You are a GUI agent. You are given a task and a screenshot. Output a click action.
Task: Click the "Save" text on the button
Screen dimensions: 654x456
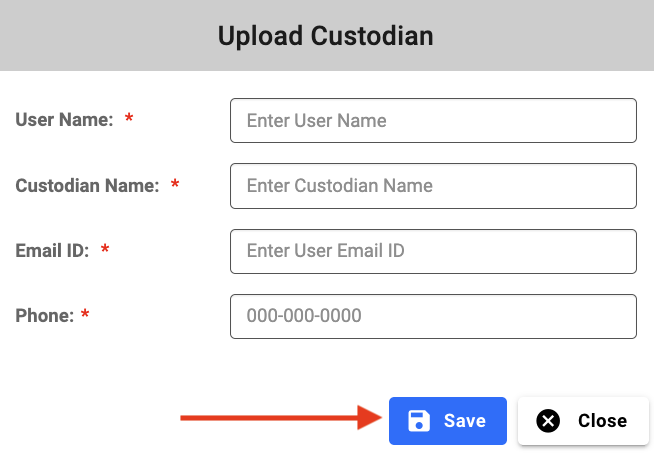coord(465,421)
